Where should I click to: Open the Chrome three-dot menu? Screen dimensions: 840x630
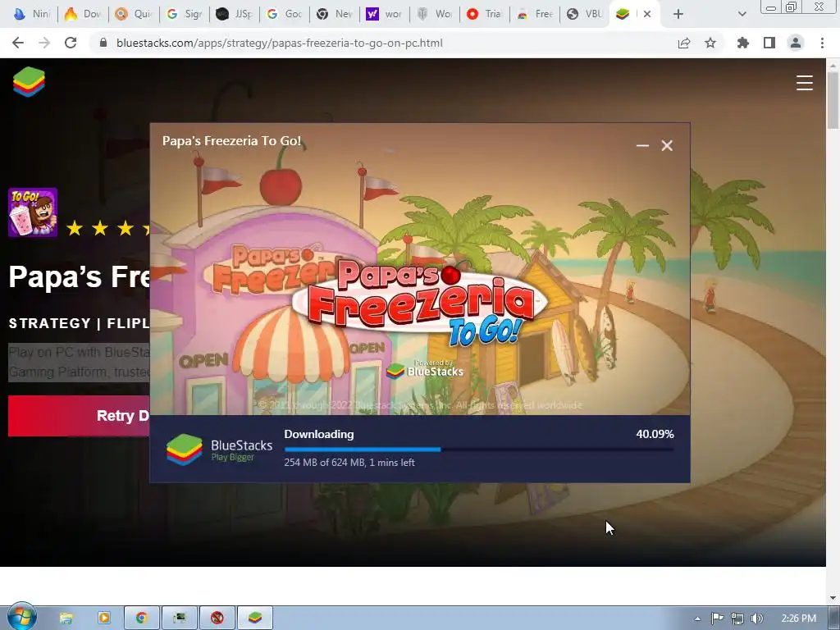tap(822, 43)
